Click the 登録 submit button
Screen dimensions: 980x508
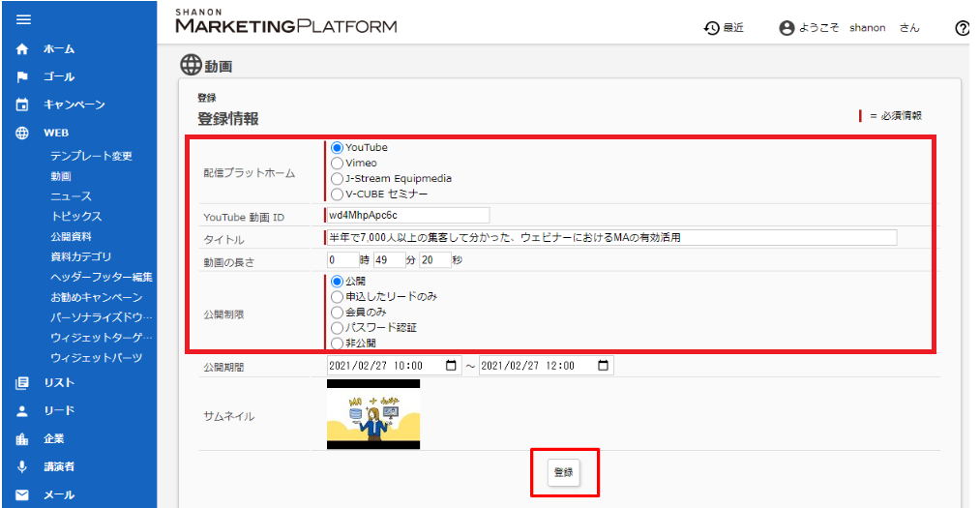564,472
